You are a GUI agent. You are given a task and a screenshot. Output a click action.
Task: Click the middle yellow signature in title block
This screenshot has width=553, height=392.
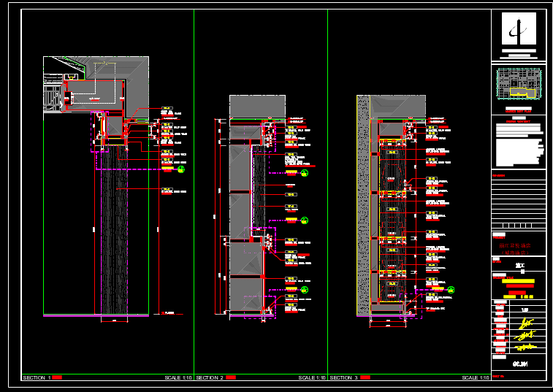click(x=525, y=335)
